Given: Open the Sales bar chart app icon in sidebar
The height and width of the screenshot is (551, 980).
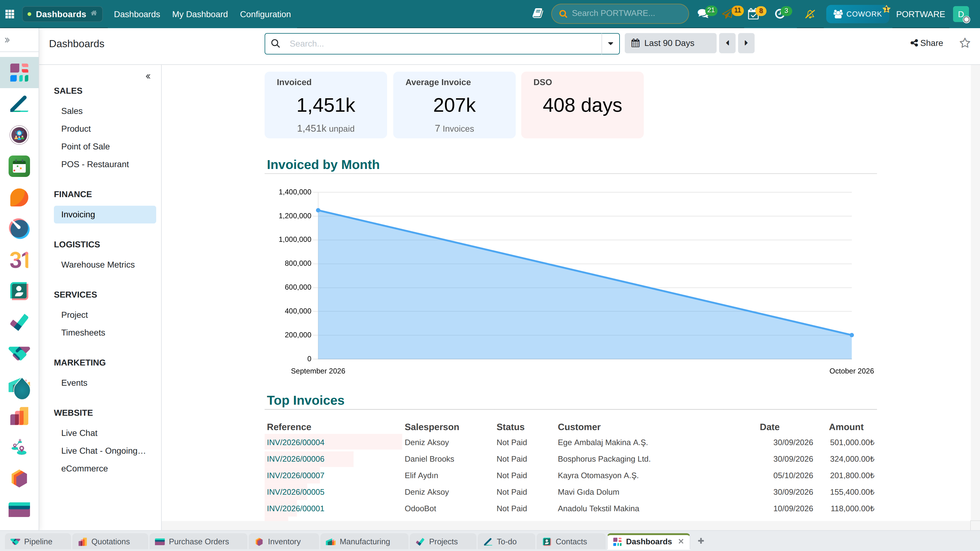Looking at the screenshot, I should click(19, 416).
